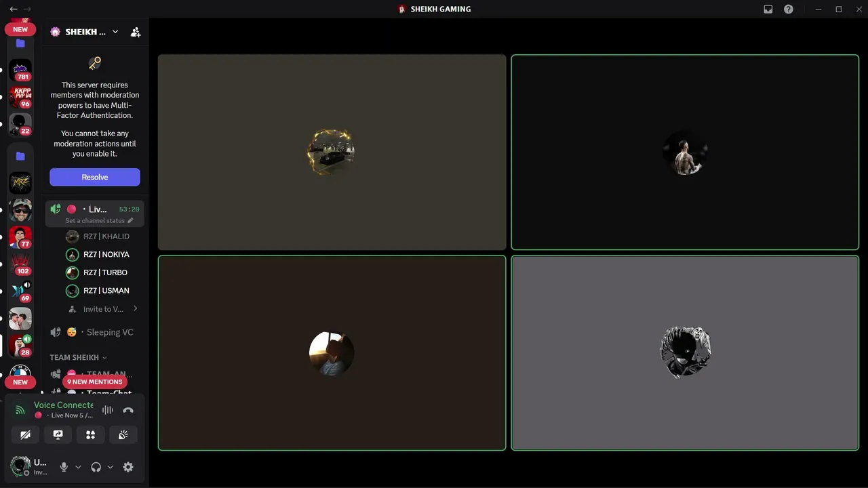
Task: Click the 53:20 call timer
Action: click(129, 209)
